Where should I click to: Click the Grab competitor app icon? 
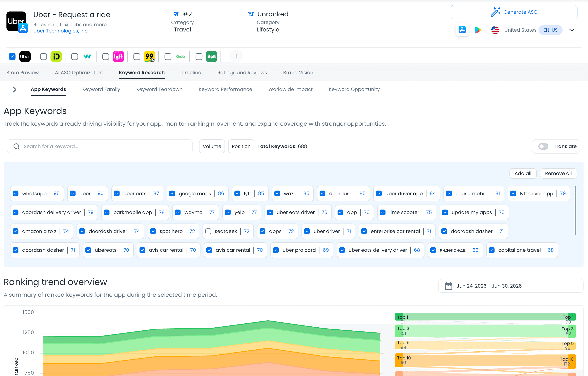180,57
